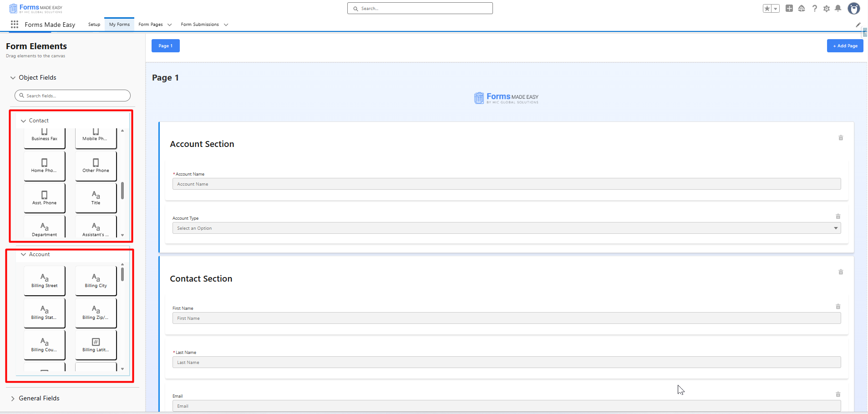Open the Account Type select dropdown
Image resolution: width=868 pixels, height=414 pixels.
[507, 228]
